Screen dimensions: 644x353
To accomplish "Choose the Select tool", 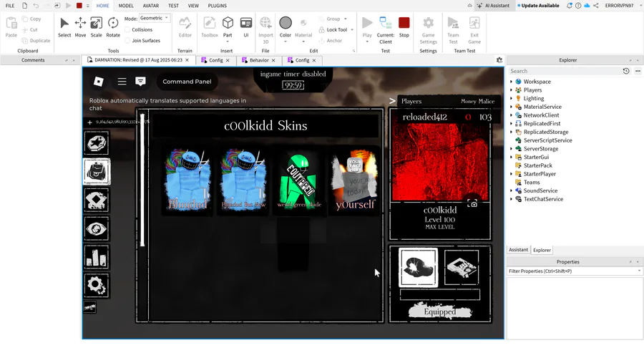I will point(64,27).
